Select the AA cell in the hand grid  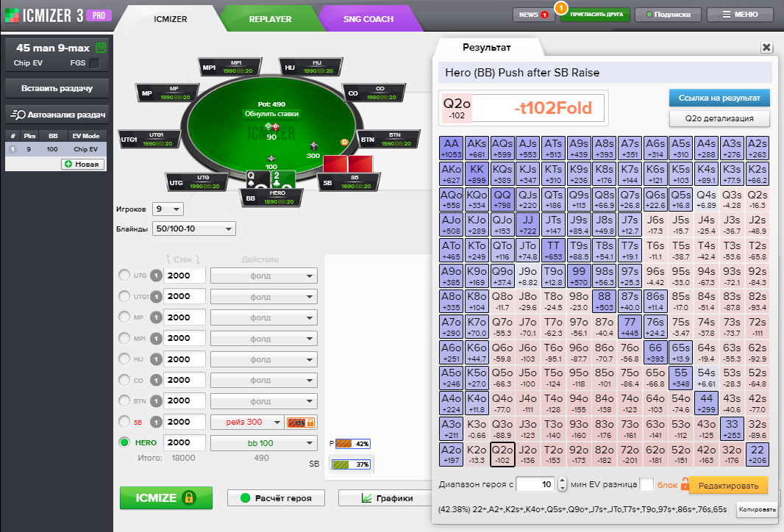(451, 148)
